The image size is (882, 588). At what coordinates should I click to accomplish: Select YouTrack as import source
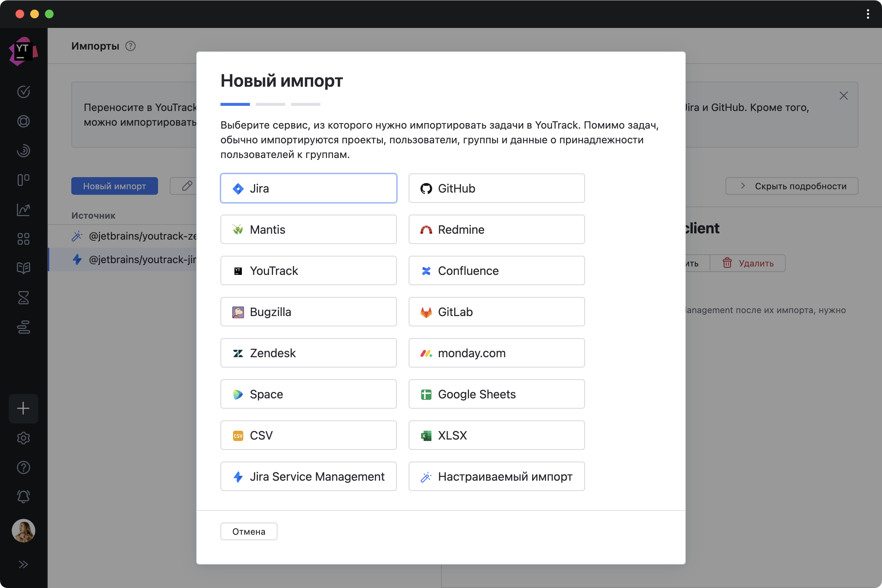pos(309,271)
